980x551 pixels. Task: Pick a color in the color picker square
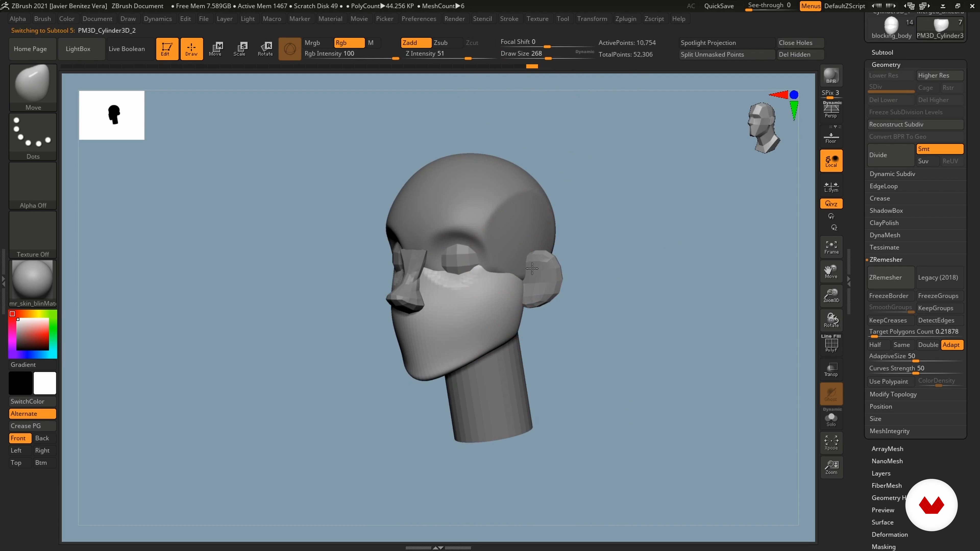pyautogui.click(x=32, y=334)
